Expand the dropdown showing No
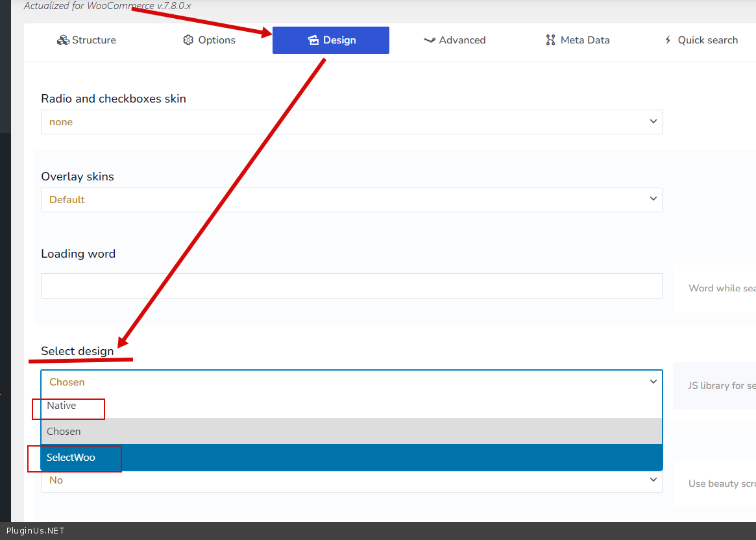 tap(351, 480)
